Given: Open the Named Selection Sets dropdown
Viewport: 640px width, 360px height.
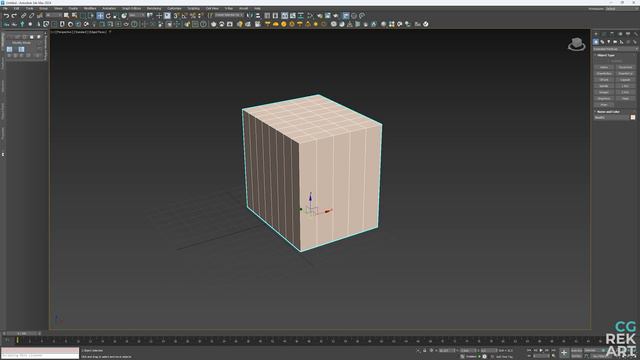Looking at the screenshot, I should (x=229, y=16).
